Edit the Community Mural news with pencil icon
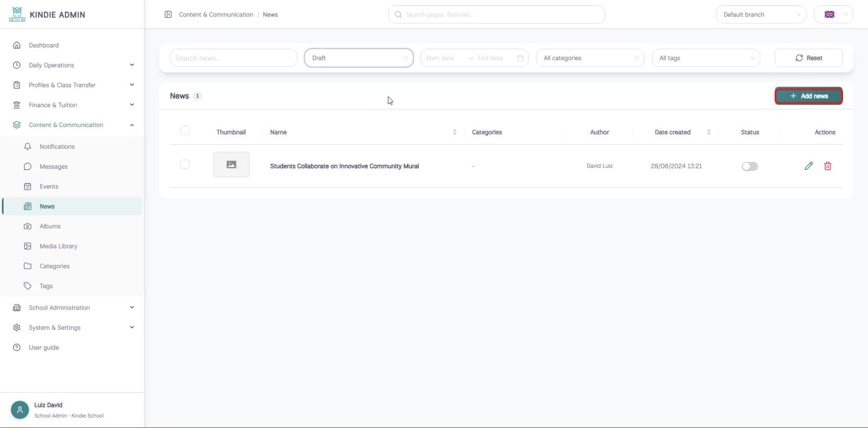This screenshot has height=428, width=868. click(809, 166)
